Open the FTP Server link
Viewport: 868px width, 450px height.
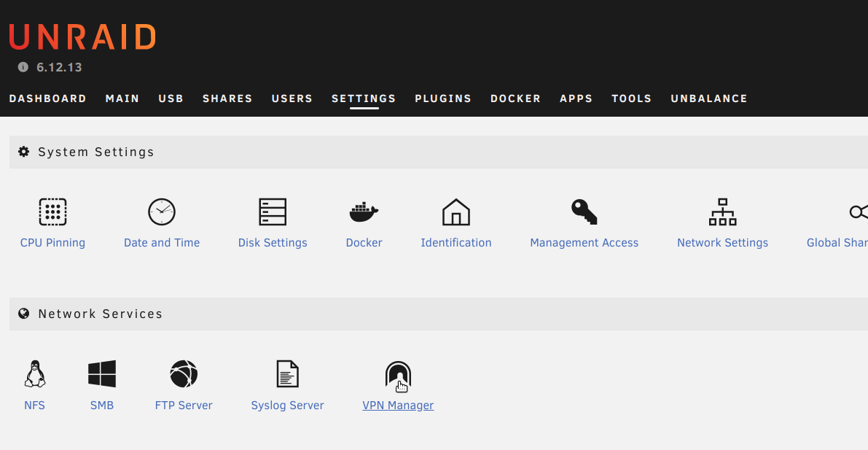(184, 406)
